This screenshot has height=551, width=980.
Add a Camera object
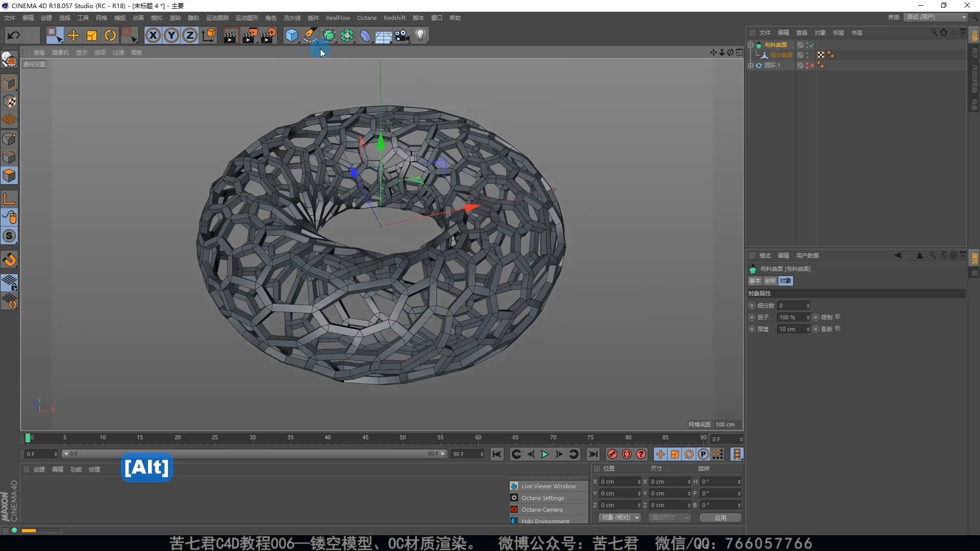(x=402, y=35)
